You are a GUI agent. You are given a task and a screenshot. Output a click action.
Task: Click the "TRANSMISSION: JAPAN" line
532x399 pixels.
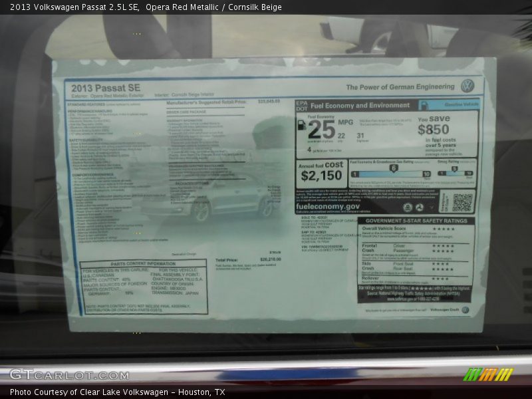175,293
